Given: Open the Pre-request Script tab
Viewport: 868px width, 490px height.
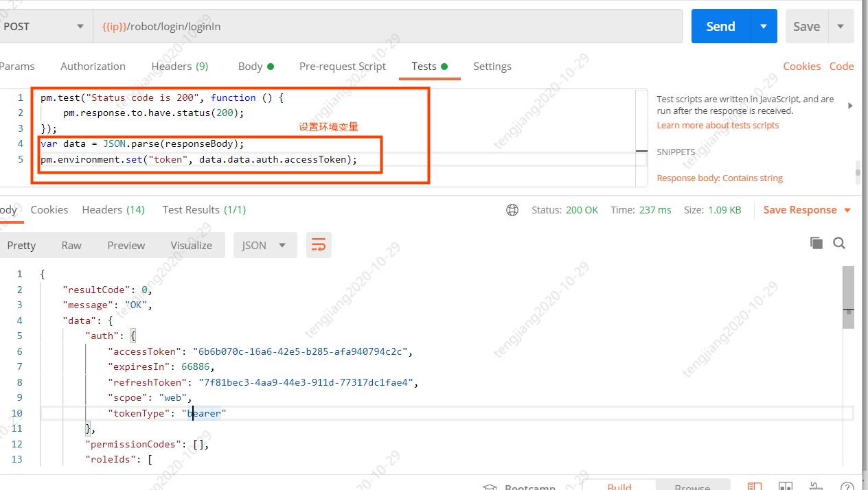Looking at the screenshot, I should [x=343, y=67].
